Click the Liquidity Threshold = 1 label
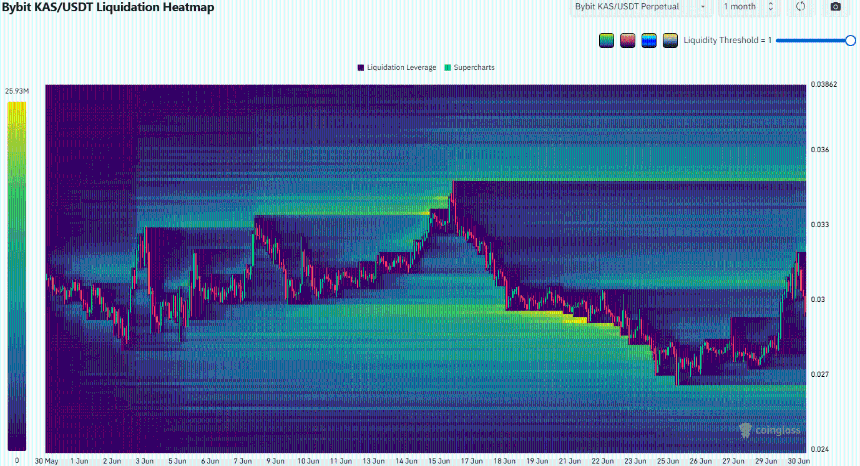The width and height of the screenshot is (860, 466). coord(727,40)
